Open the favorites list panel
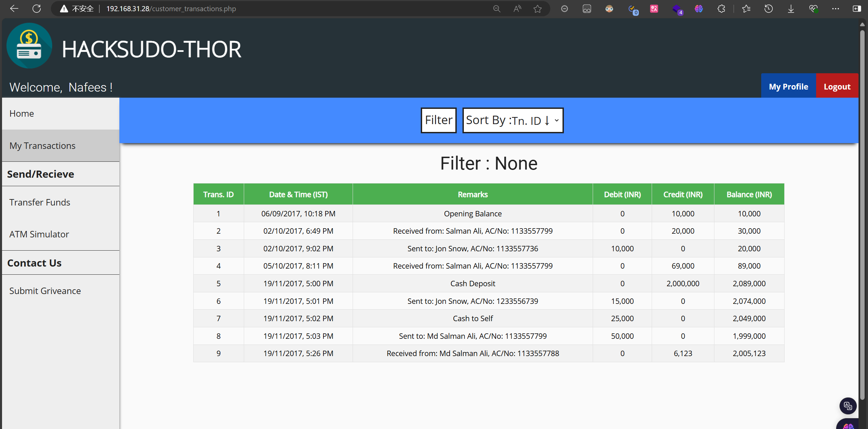 click(x=746, y=9)
